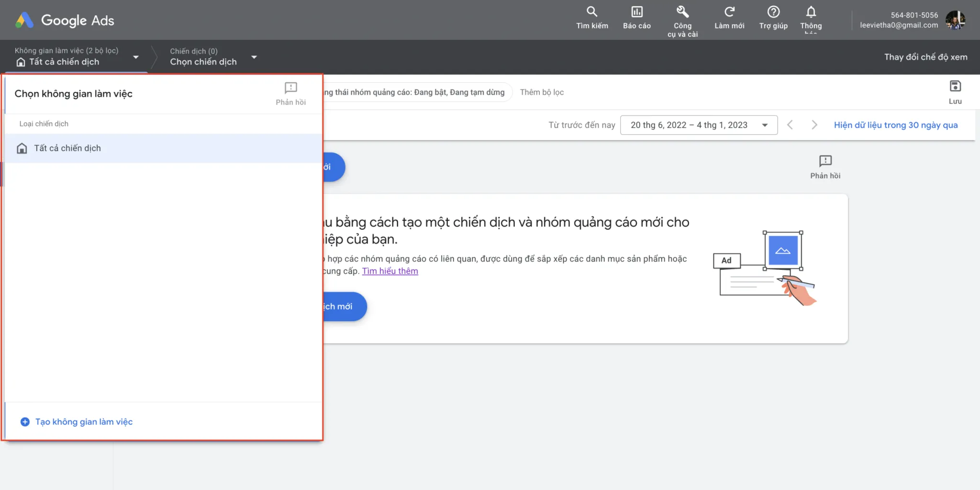The height and width of the screenshot is (490, 980).
Task: Go to previous date range arrow
Action: pos(790,125)
